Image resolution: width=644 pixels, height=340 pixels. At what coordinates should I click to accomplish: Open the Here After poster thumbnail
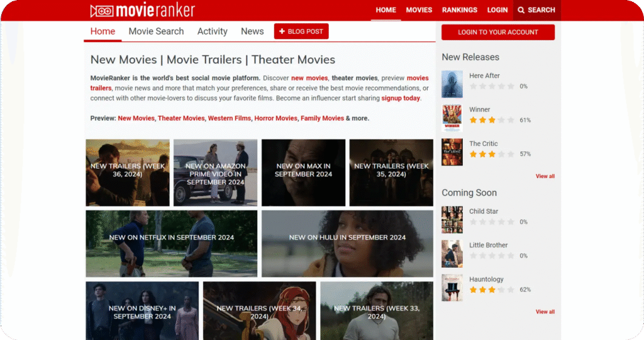click(x=452, y=84)
